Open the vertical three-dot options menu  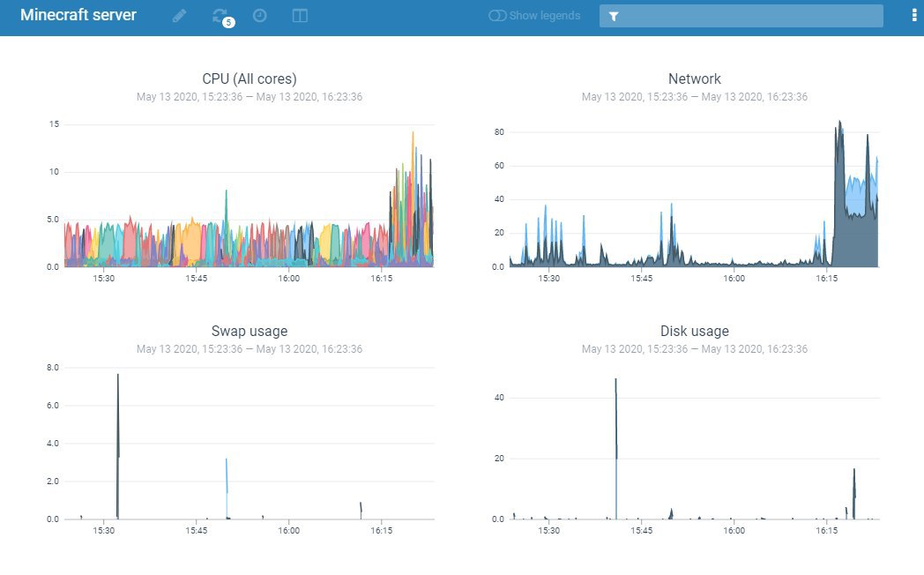point(914,16)
